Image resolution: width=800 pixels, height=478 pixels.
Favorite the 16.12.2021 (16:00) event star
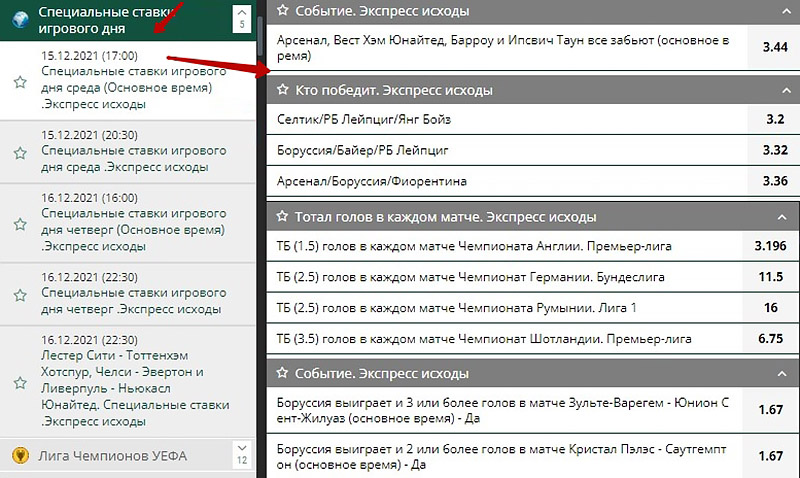[x=20, y=224]
